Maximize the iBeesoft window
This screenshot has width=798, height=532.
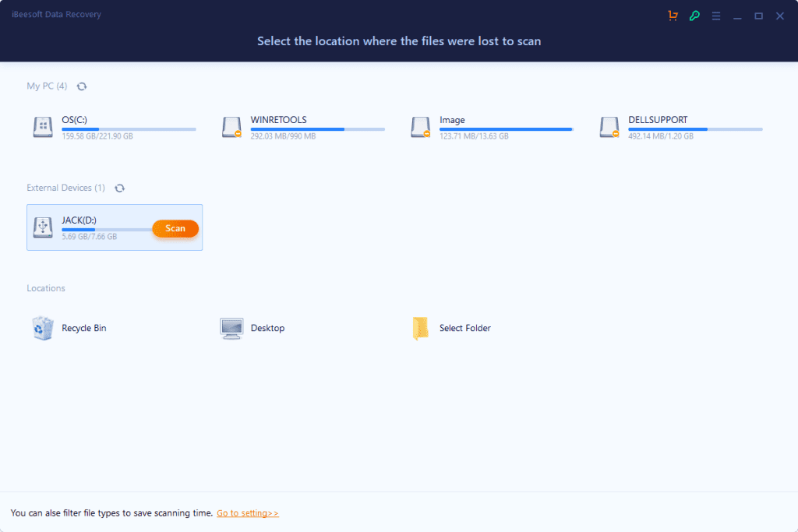758,16
